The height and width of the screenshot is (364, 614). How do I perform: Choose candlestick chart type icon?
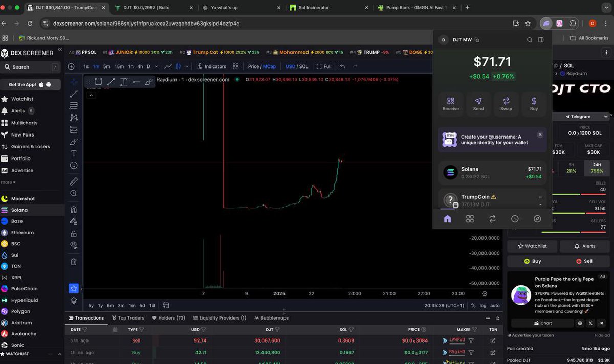pyautogui.click(x=178, y=66)
